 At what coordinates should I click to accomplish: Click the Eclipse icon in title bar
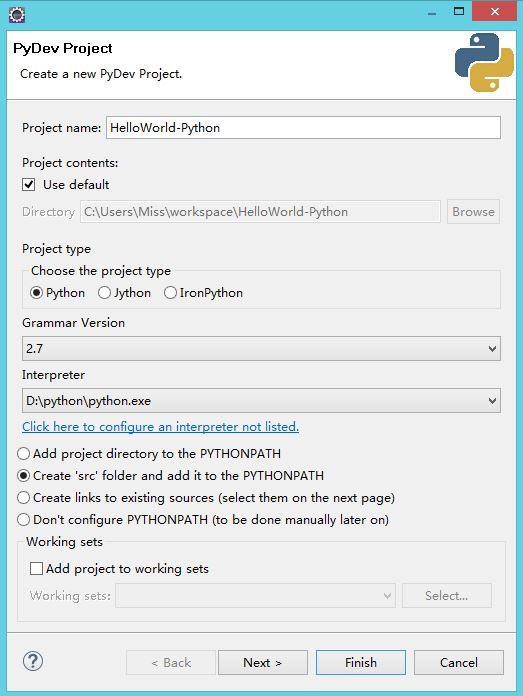(17, 15)
